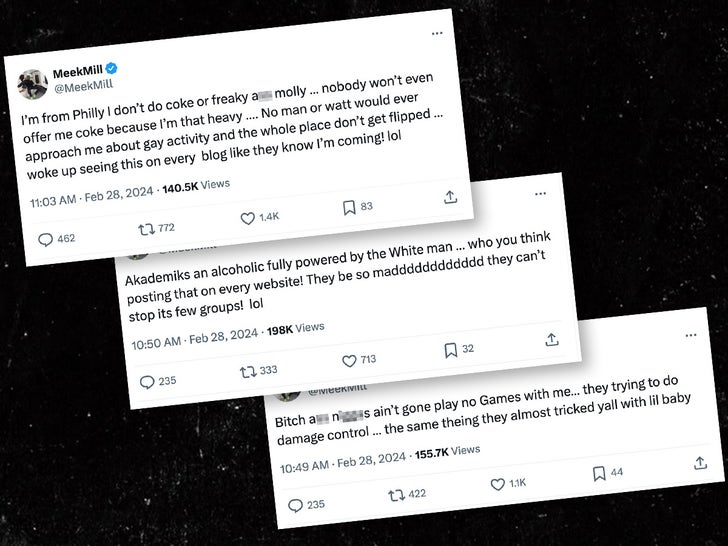Image resolution: width=728 pixels, height=546 pixels.
Task: Share the 11:03 AM tweet via share icon
Action: (x=450, y=197)
